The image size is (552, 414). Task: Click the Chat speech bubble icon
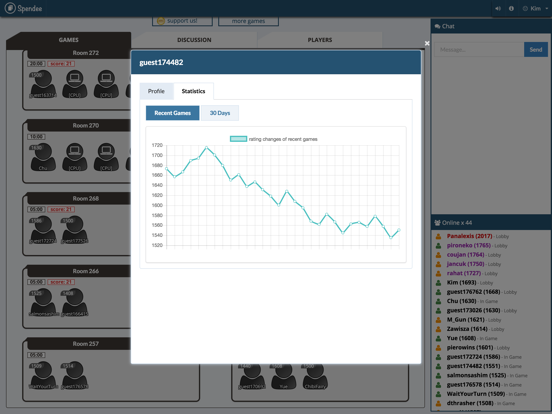pos(438,26)
